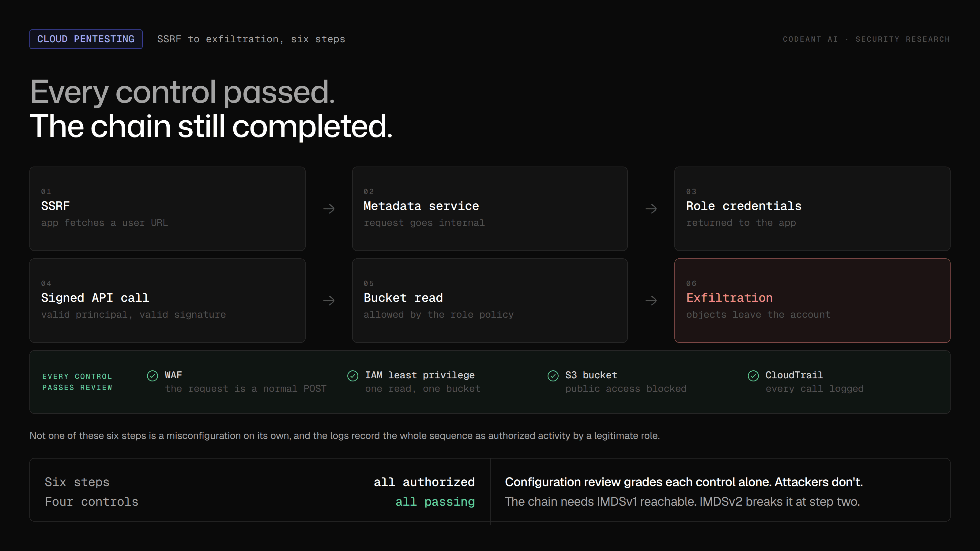Click the check icon beside IAM least privilege
980x551 pixels.
point(353,376)
